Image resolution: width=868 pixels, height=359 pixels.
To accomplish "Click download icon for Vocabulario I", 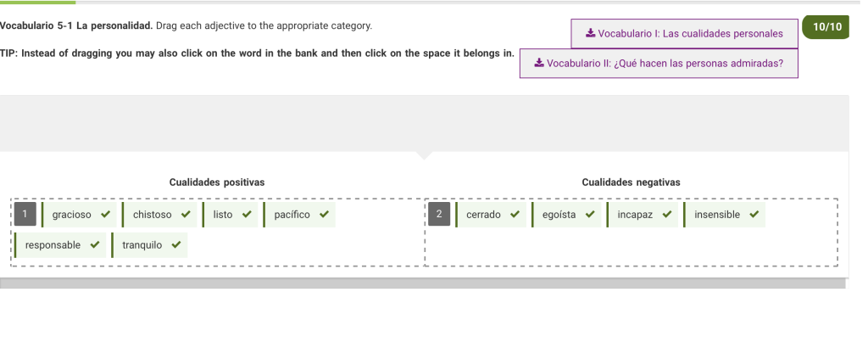I will coord(591,33).
